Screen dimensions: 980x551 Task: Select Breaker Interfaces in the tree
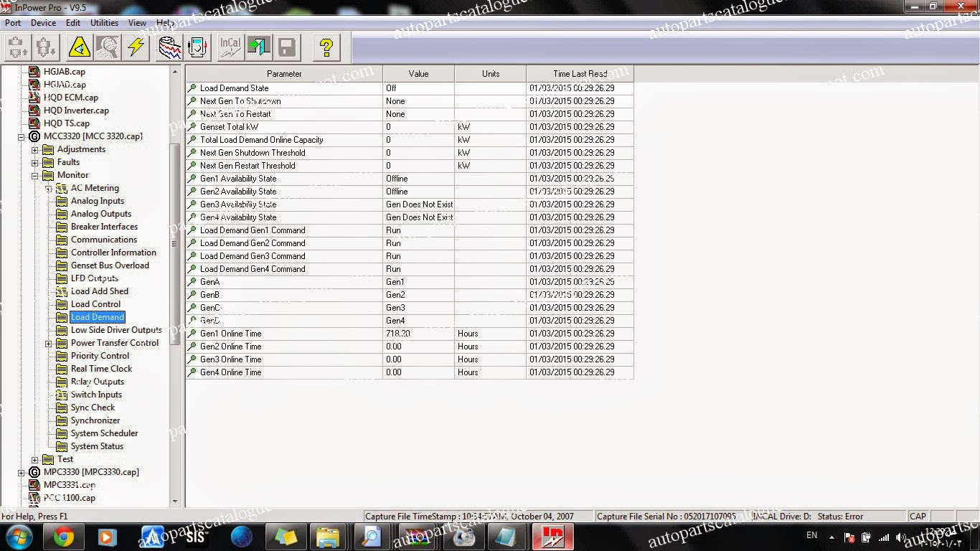point(104,227)
